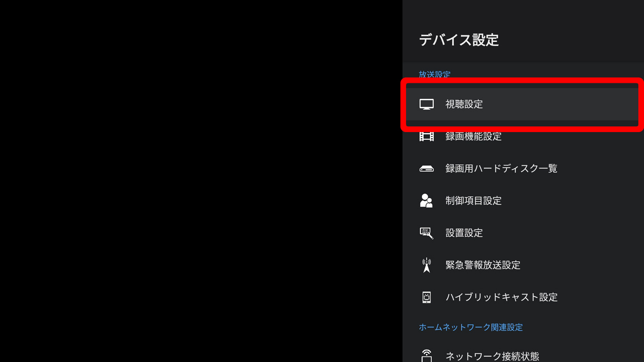The image size is (644, 362).
Task: Select 設置設定 entry
Action: (x=523, y=233)
